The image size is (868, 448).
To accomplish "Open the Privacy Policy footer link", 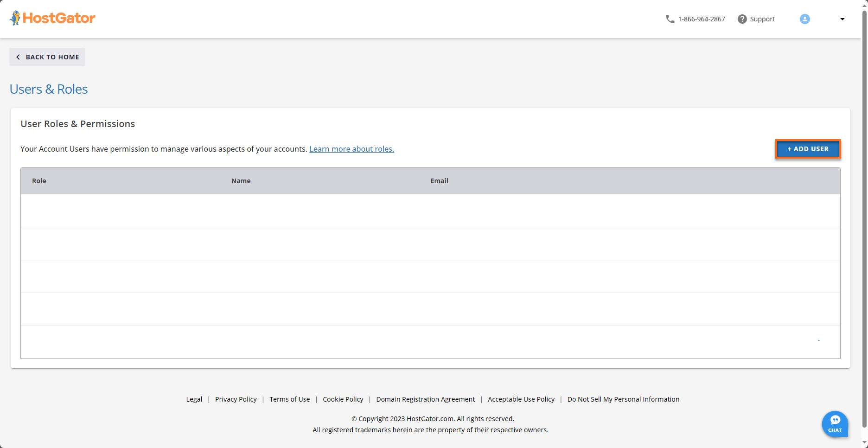I will (x=236, y=399).
